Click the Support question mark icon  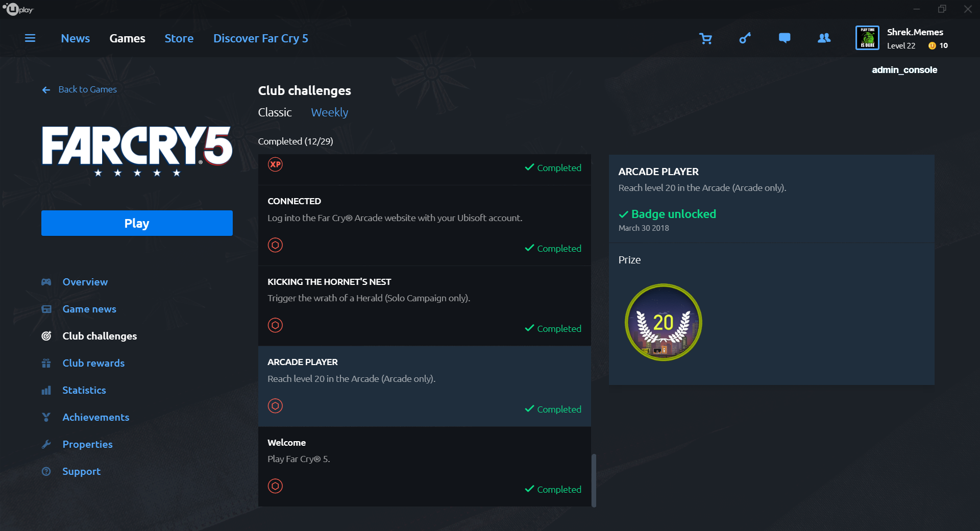46,471
